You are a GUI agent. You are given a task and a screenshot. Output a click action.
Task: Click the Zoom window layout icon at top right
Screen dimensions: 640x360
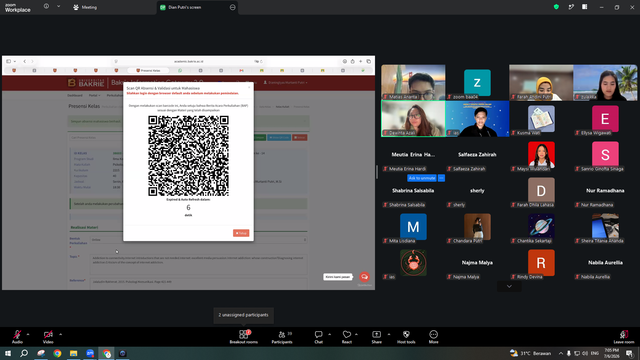(584, 7)
